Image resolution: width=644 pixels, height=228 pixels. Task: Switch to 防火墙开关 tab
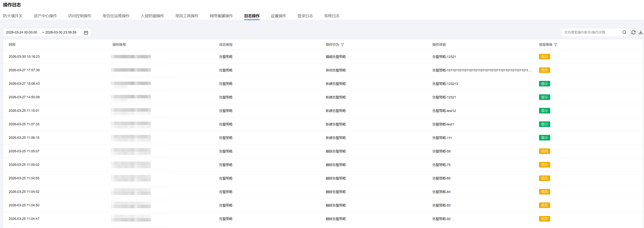pos(13,16)
